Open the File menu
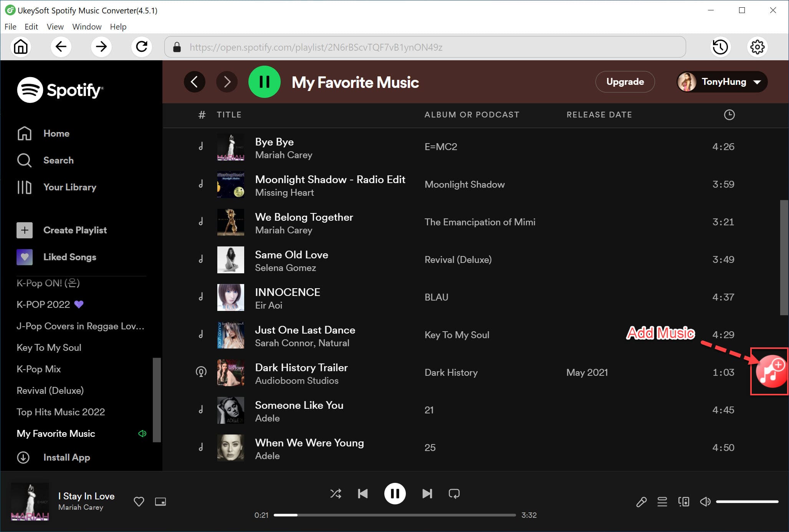This screenshot has width=789, height=532. pyautogui.click(x=10, y=26)
